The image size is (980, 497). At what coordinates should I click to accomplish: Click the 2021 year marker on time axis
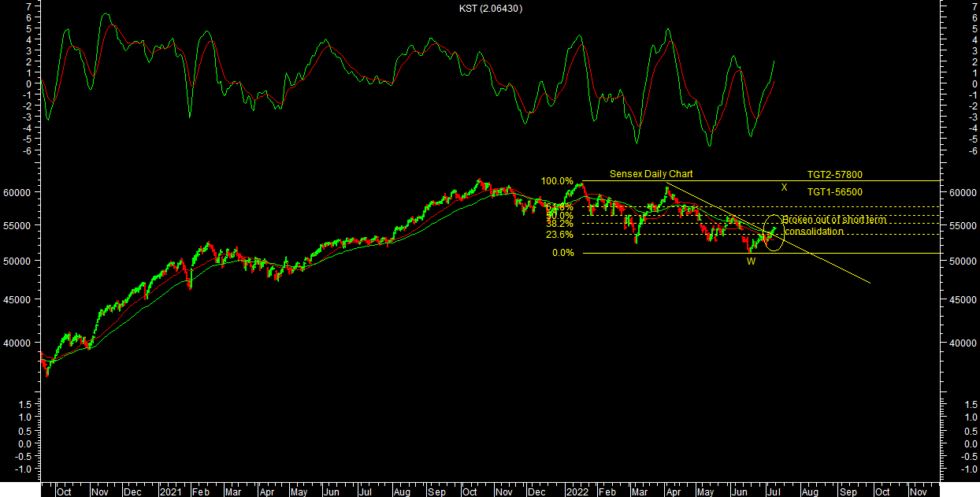tap(171, 491)
